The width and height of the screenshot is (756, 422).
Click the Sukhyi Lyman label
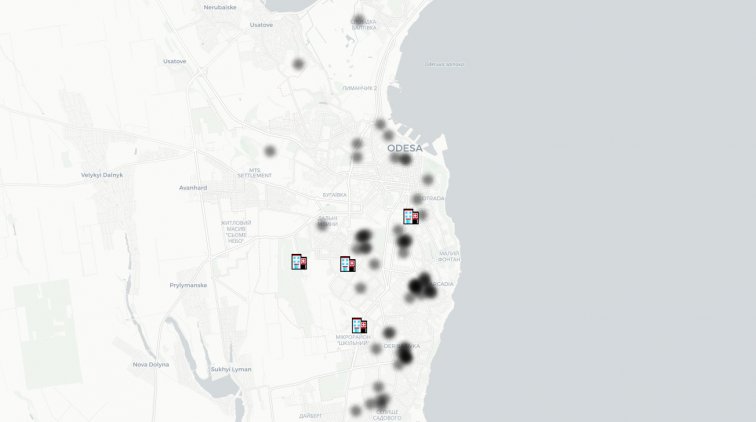click(231, 369)
